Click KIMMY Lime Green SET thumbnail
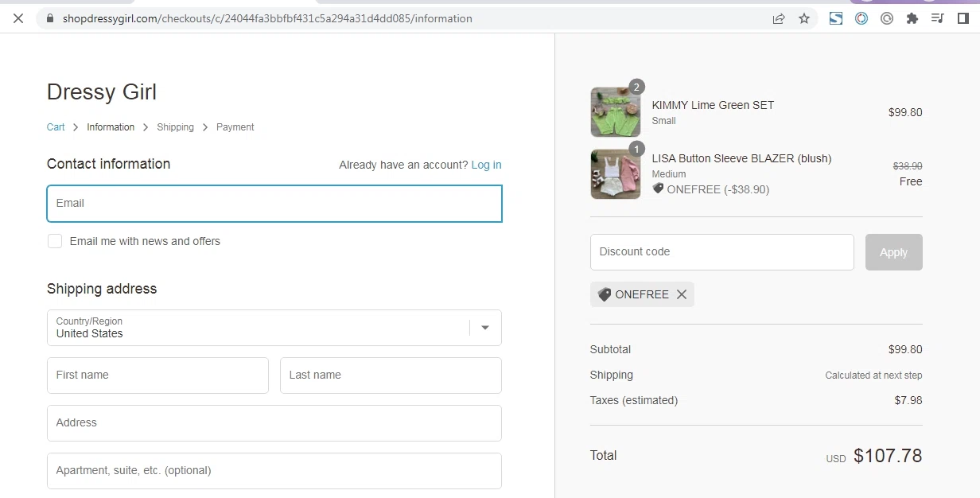Viewport: 980px width, 498px height. click(616, 112)
